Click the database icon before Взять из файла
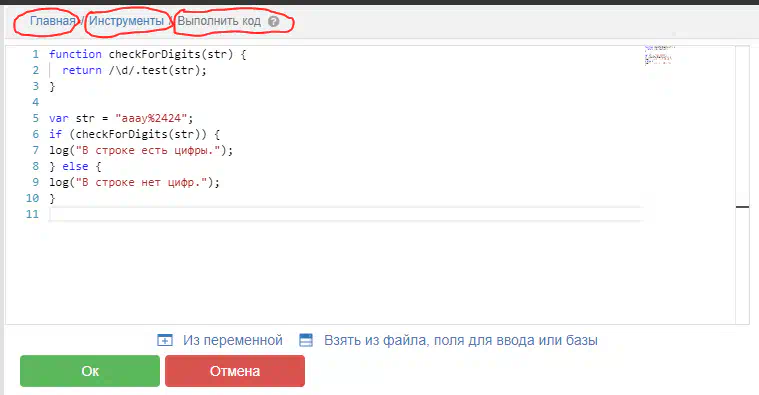Viewport: 759px width, 395px height. [306, 340]
